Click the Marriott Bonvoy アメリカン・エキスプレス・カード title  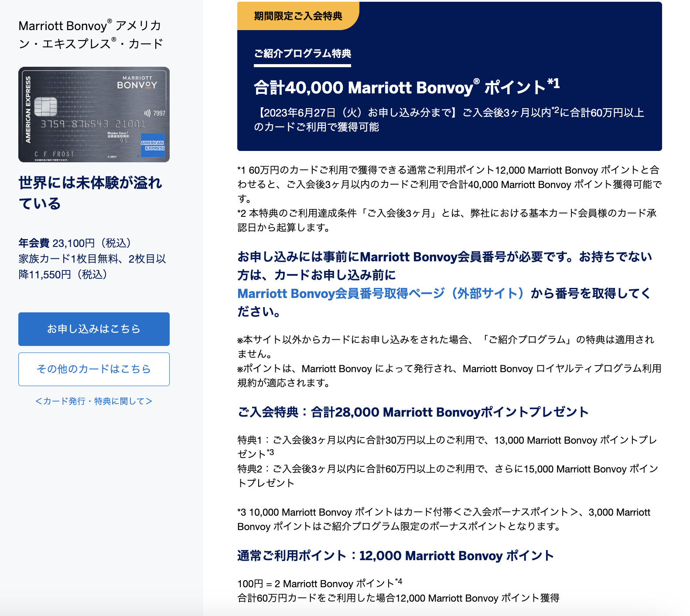[x=91, y=34]
